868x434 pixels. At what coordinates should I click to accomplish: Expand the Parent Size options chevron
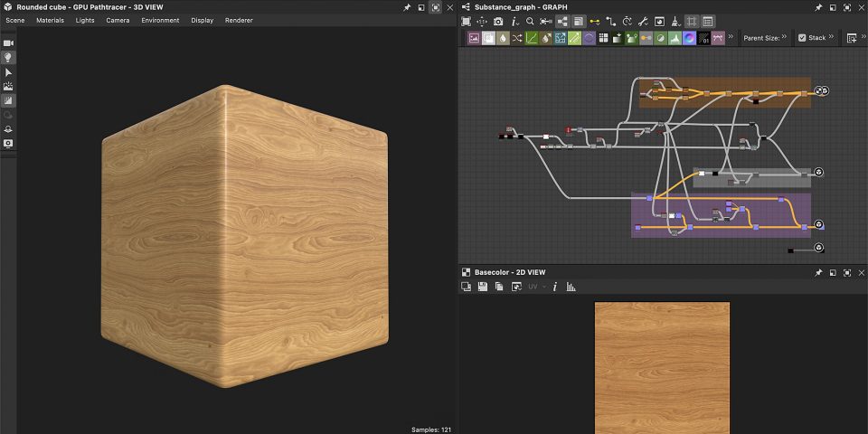pos(784,38)
